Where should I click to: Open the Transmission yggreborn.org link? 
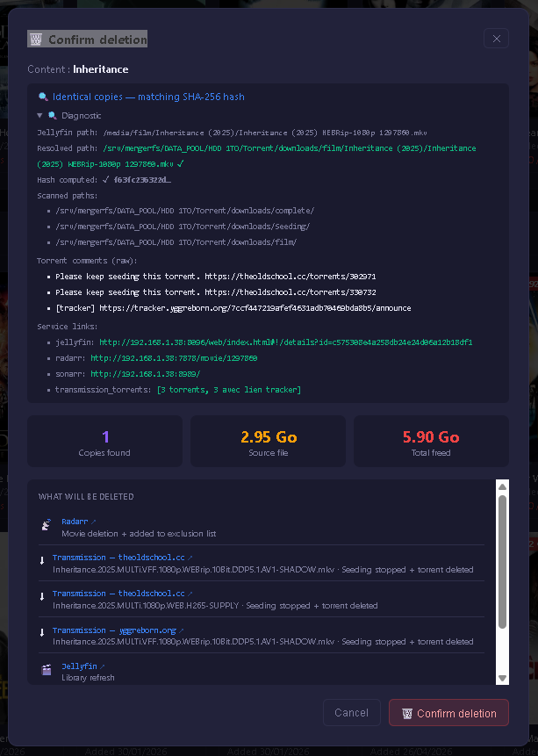point(118,630)
